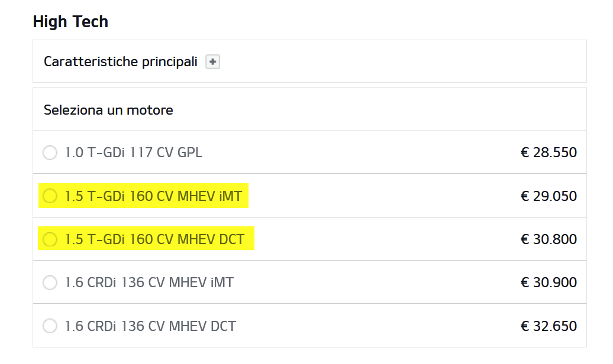Click the highlighted 1.5 T-GDi MHEV iMT label
The image size is (613, 364).
pyautogui.click(x=153, y=196)
